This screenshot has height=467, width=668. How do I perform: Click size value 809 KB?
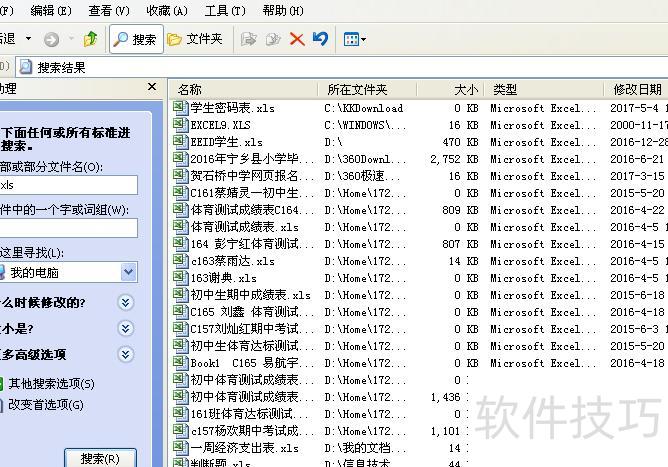[x=460, y=210]
